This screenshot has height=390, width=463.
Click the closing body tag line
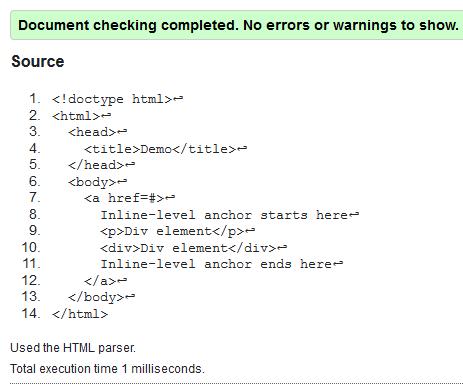point(101,297)
